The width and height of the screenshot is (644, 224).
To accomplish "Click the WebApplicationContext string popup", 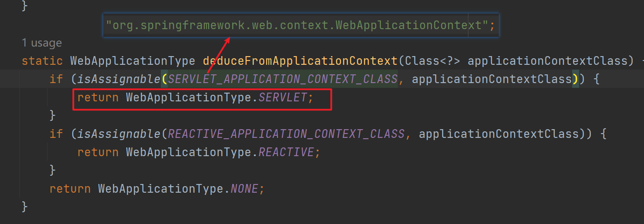I will pos(301,25).
